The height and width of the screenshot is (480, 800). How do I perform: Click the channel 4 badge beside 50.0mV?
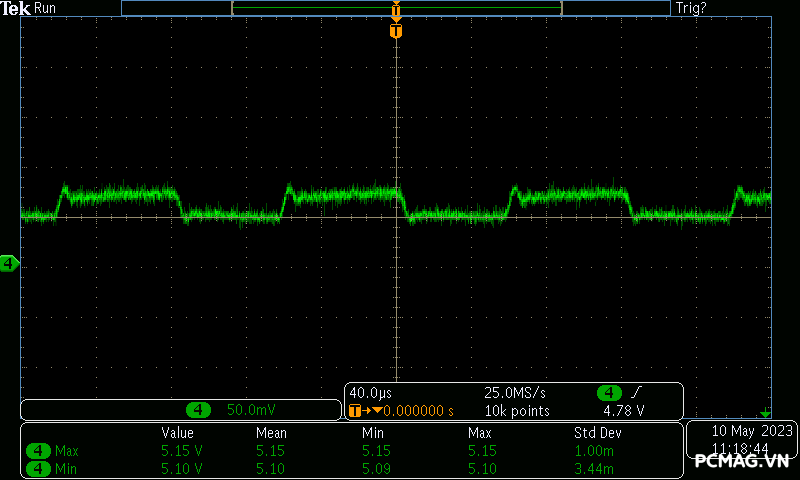tap(200, 410)
